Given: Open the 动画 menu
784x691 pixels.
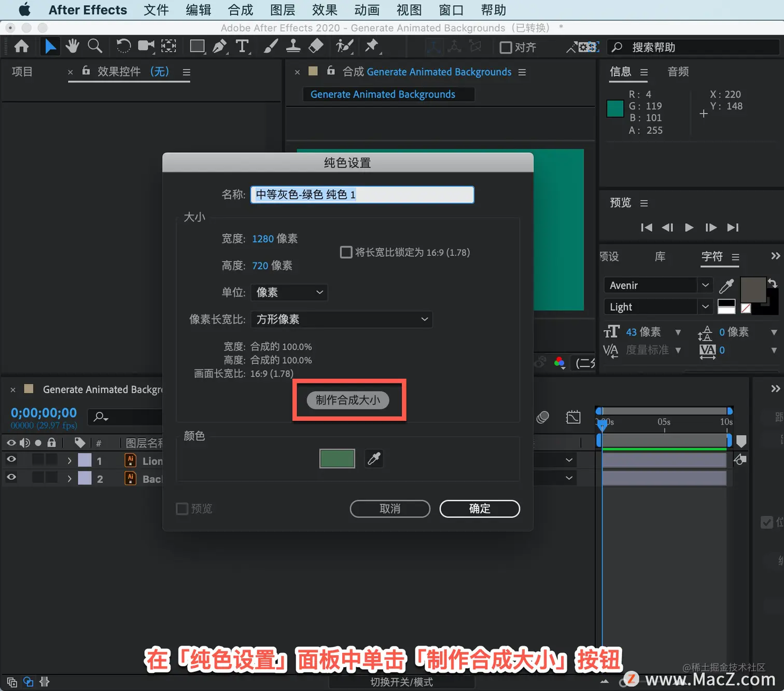Looking at the screenshot, I should coord(367,10).
